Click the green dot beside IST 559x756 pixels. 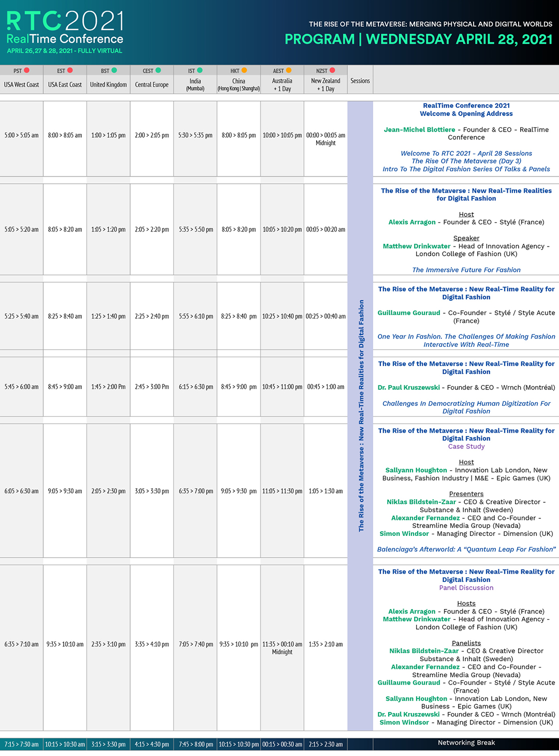(199, 70)
